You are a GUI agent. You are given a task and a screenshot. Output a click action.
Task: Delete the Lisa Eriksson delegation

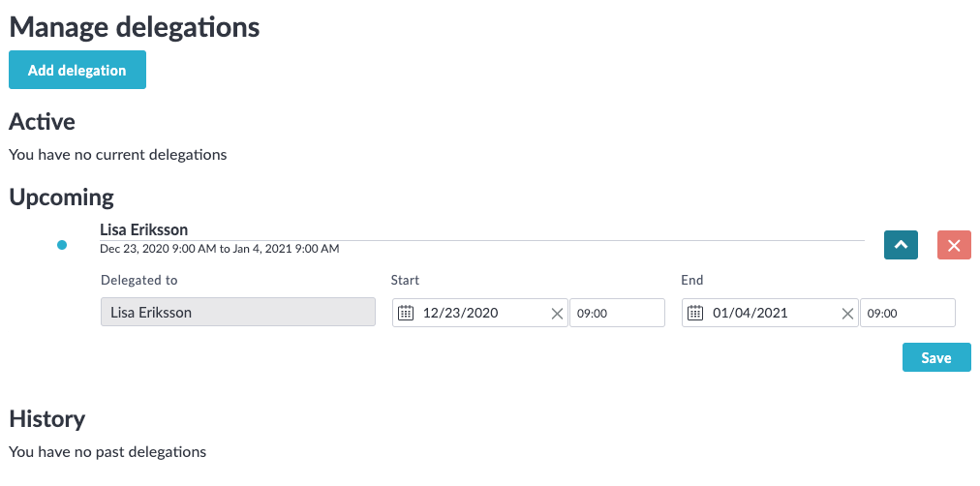pyautogui.click(x=954, y=245)
